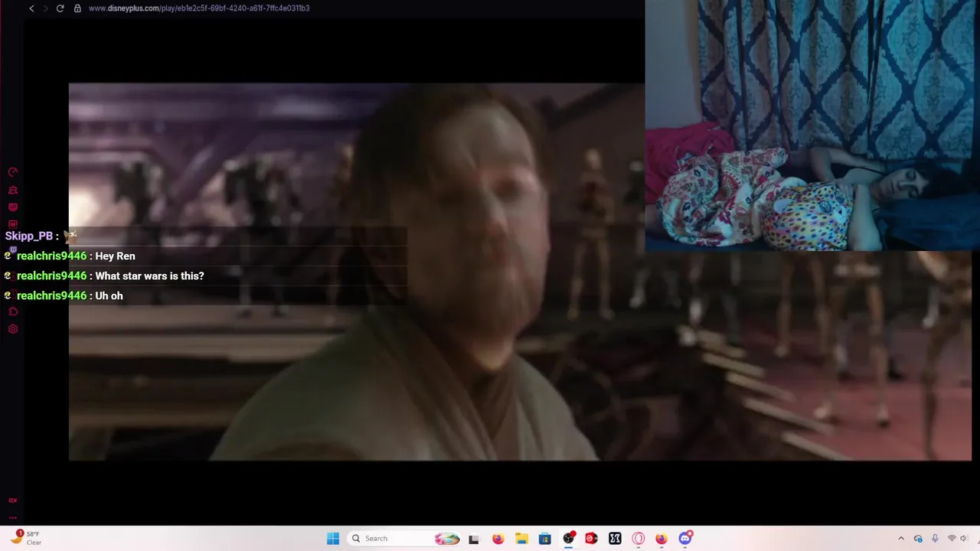Click the browser forward arrow

(x=45, y=8)
